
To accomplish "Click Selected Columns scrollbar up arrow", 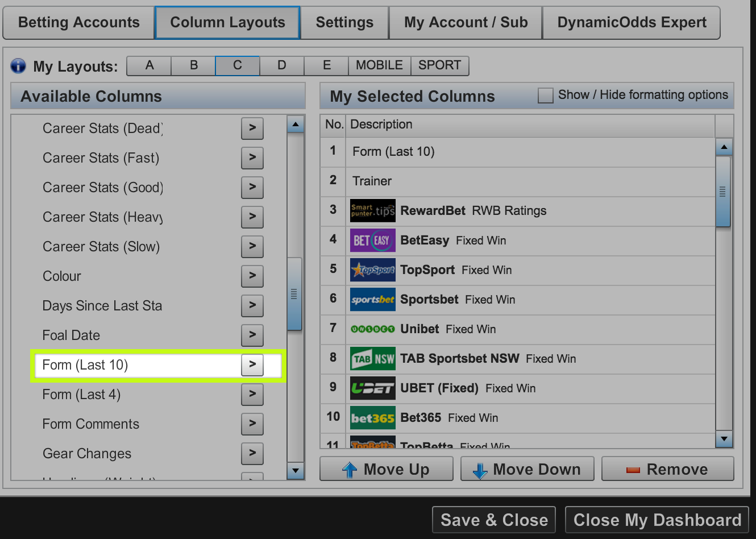I will tap(724, 147).
